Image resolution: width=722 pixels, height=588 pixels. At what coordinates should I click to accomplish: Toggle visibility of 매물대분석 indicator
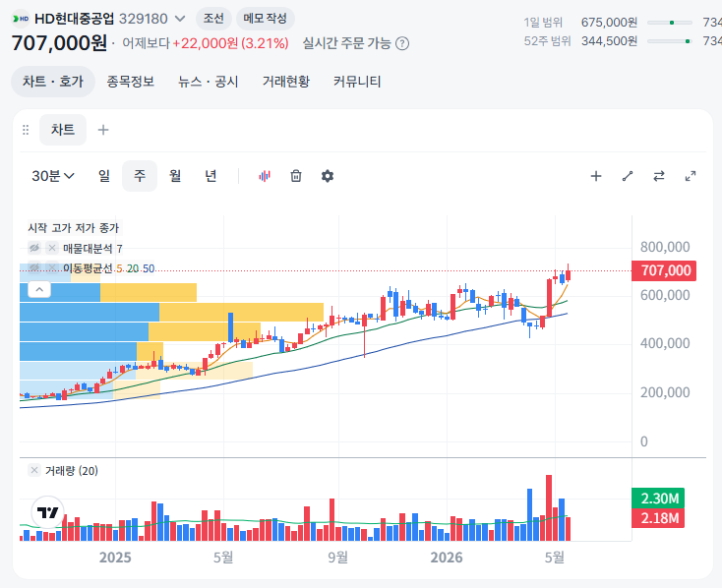(x=34, y=248)
